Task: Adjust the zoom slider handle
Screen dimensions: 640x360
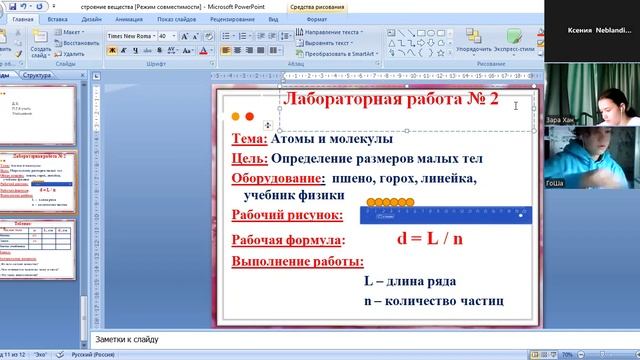Action: pos(602,355)
